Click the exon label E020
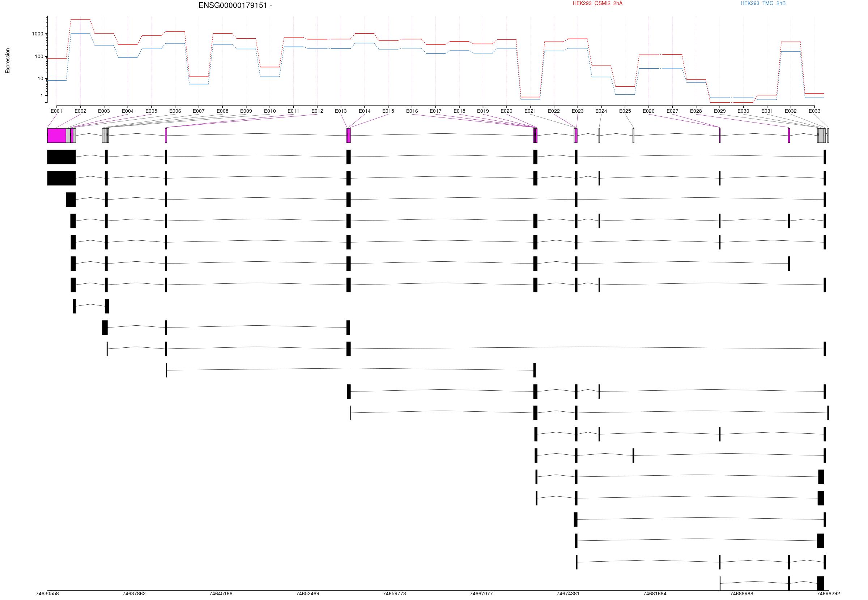This screenshot has height=600, width=868. tap(506, 111)
